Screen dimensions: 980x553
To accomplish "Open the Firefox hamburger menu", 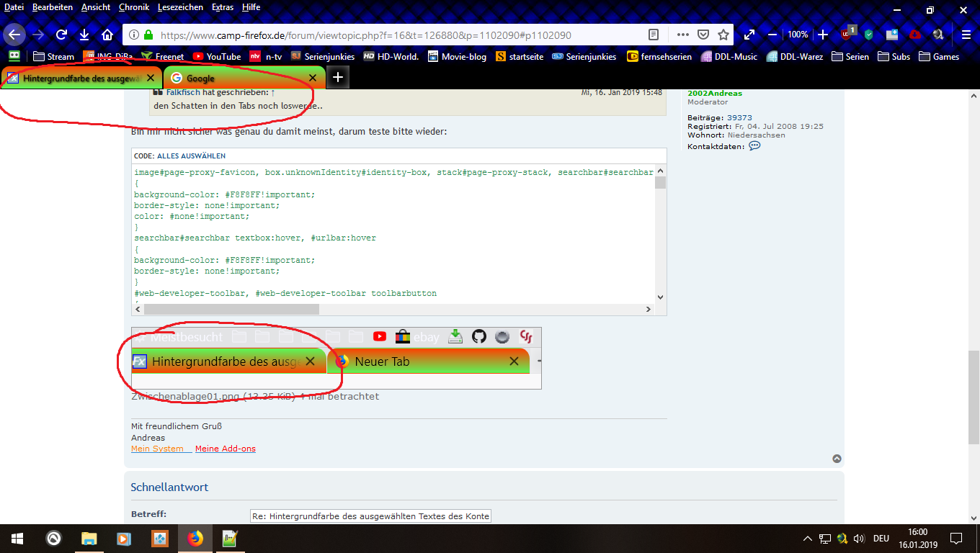I will 966,35.
